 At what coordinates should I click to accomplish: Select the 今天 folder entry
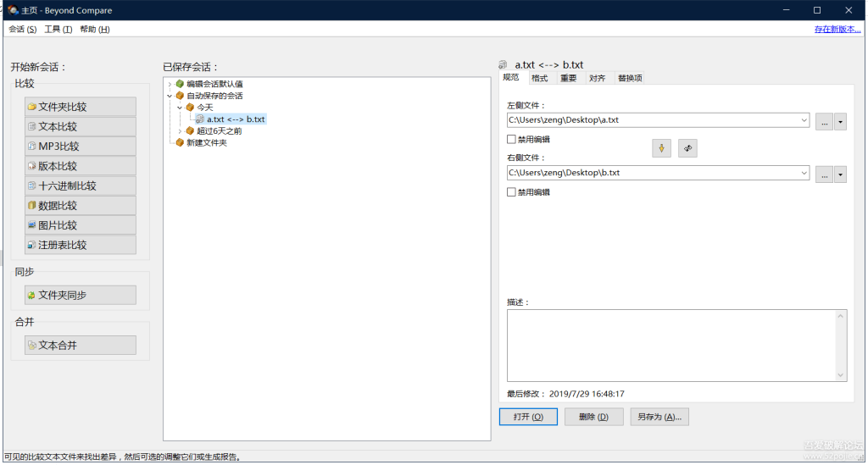[x=205, y=108]
